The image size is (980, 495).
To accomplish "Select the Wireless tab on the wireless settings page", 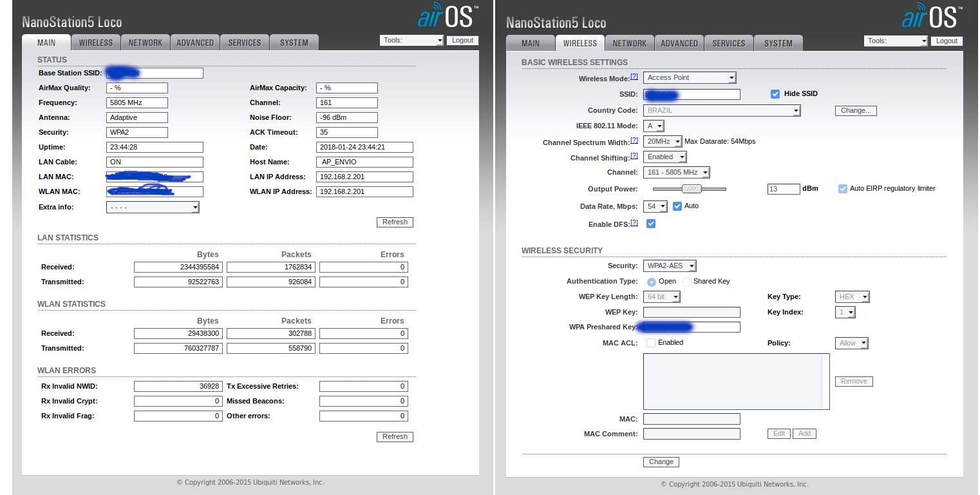I will [580, 43].
